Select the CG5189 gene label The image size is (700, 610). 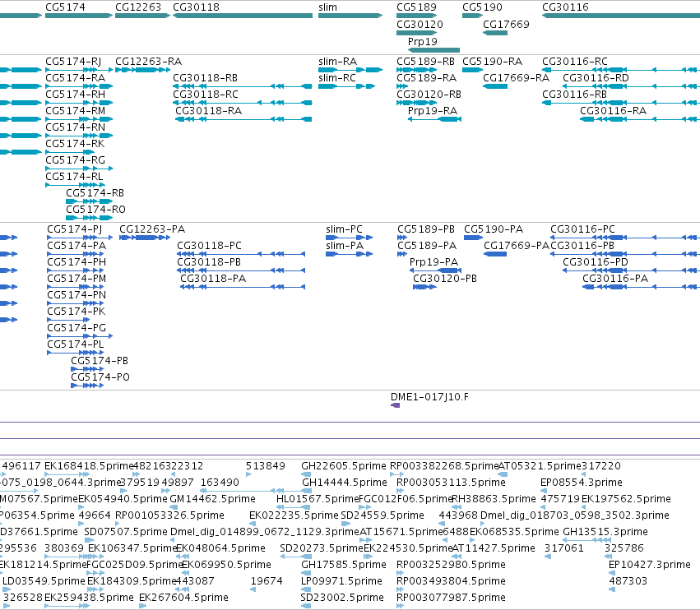point(416,7)
